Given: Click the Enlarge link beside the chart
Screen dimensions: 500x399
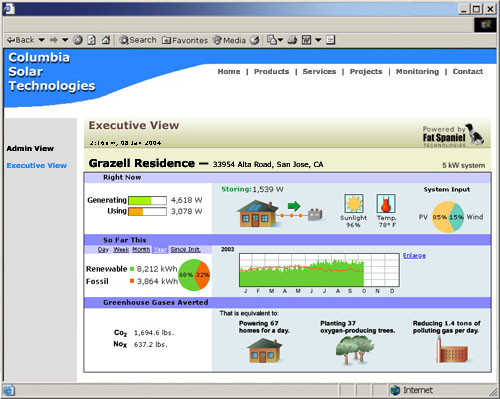Looking at the screenshot, I should pyautogui.click(x=414, y=256).
